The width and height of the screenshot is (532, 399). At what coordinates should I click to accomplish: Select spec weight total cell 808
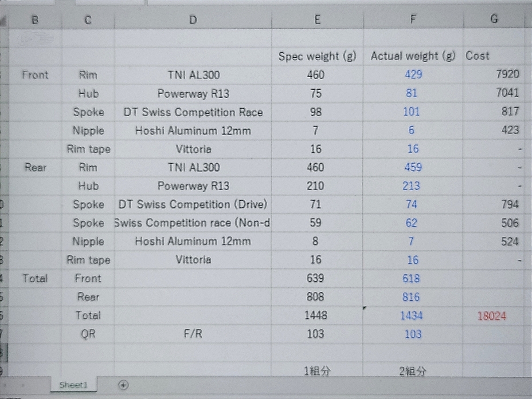[x=317, y=297]
